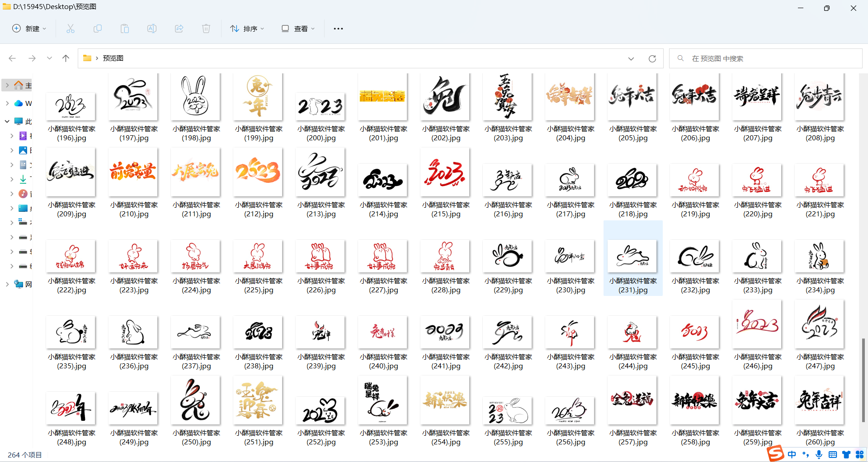Viewport: 868px width, 462px height.
Task: Open the 排序 sort menu
Action: point(247,29)
